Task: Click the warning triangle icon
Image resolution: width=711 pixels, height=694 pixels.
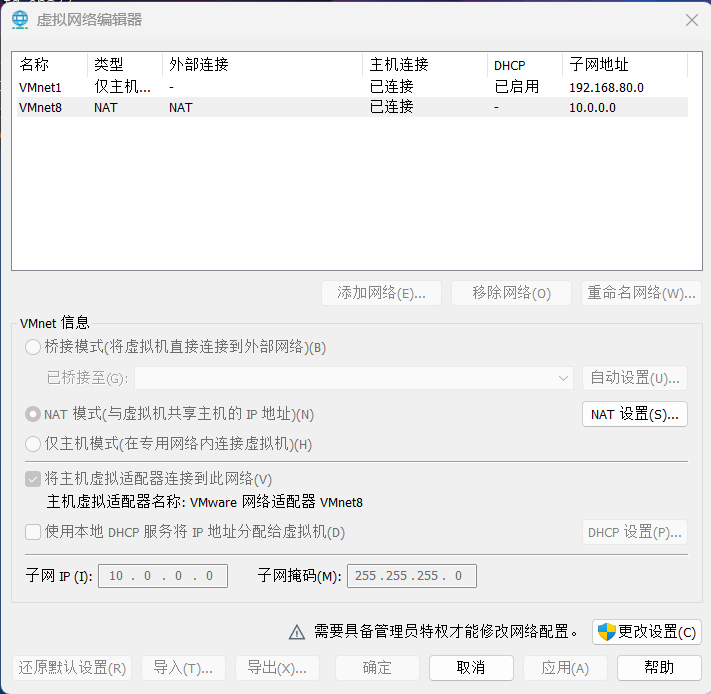Action: [x=297, y=632]
